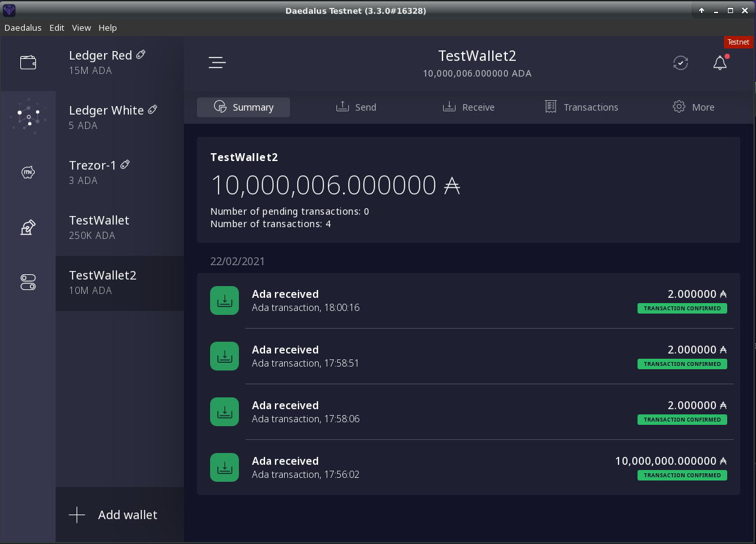Click the Trezor-1 hardware wallet icon
The image size is (756, 544).
point(125,165)
